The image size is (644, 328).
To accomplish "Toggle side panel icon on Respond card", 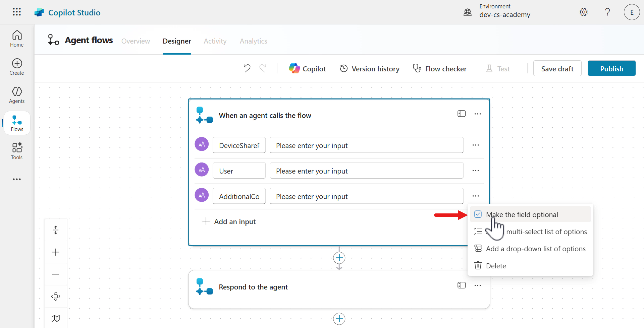I will click(x=462, y=285).
